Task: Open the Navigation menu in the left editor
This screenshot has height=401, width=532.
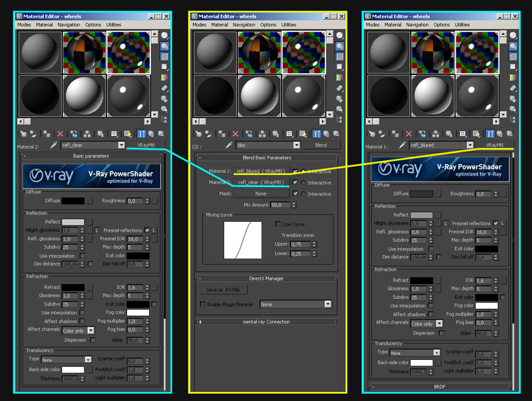Action: pyautogui.click(x=69, y=25)
